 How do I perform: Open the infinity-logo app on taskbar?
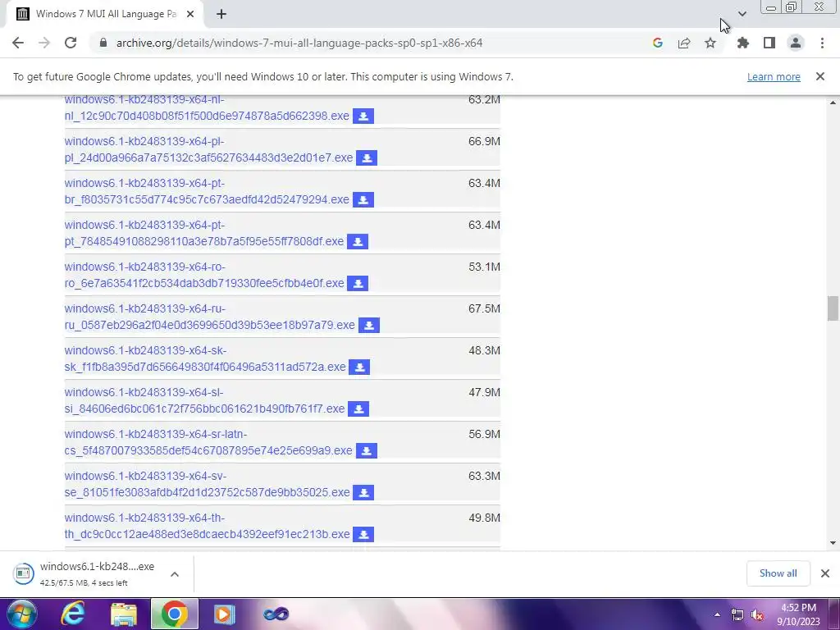276,614
